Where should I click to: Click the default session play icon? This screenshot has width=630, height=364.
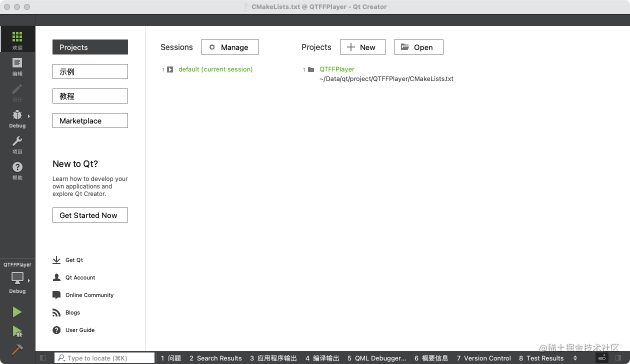click(x=170, y=69)
